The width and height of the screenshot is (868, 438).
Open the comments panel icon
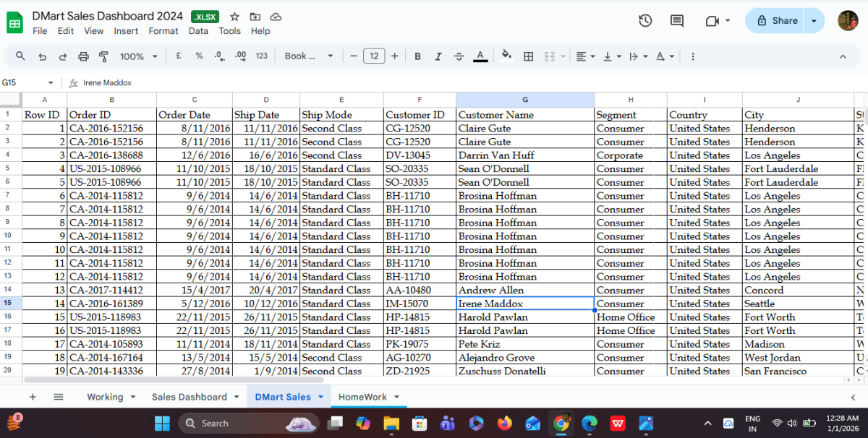tap(677, 21)
